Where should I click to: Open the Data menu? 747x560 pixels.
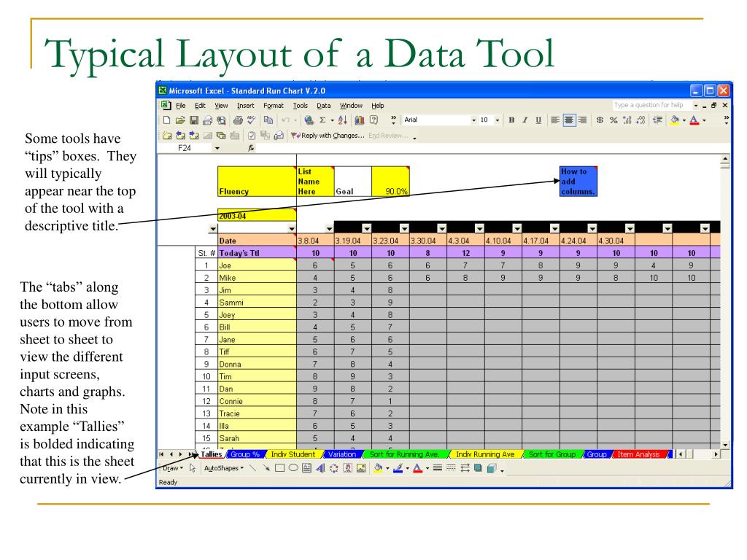323,106
